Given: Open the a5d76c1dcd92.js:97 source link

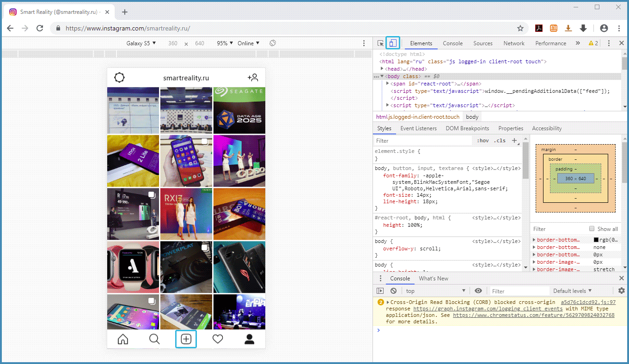Looking at the screenshot, I should (588, 302).
